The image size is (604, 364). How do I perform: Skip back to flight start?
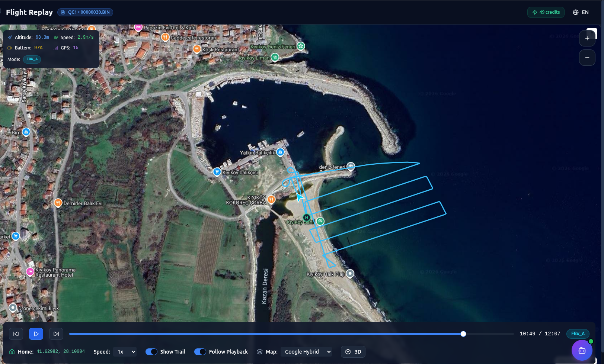(x=16, y=334)
